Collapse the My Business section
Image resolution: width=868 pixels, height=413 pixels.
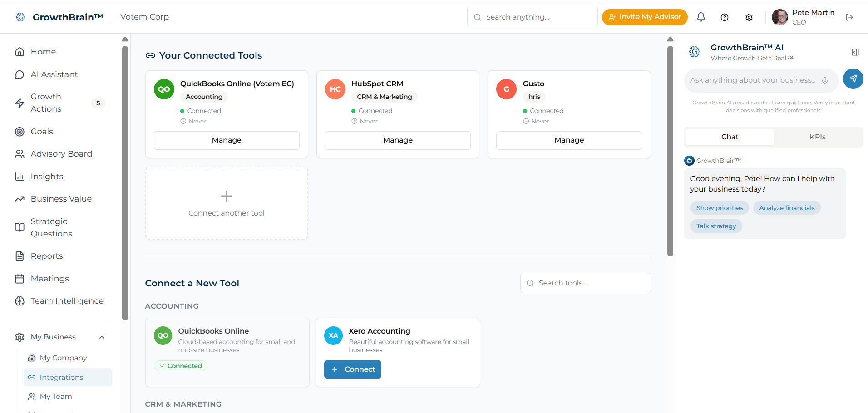(x=101, y=337)
